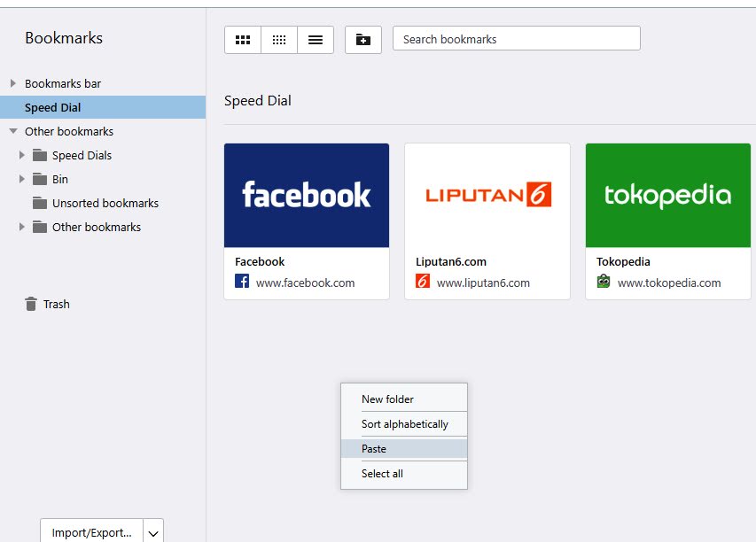Choose New folder from context menu
The image size is (756, 542).
pos(404,399)
